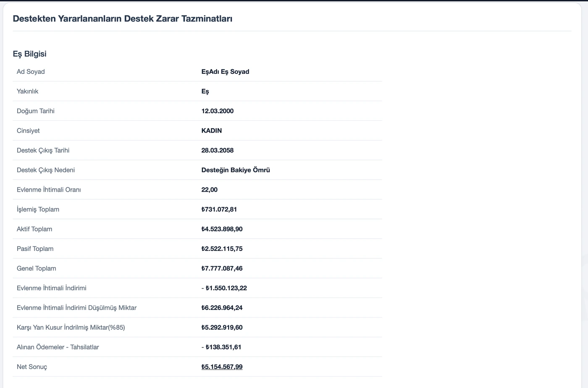The image size is (588, 388).
Task: Click the rate value 22,00
Action: point(210,190)
